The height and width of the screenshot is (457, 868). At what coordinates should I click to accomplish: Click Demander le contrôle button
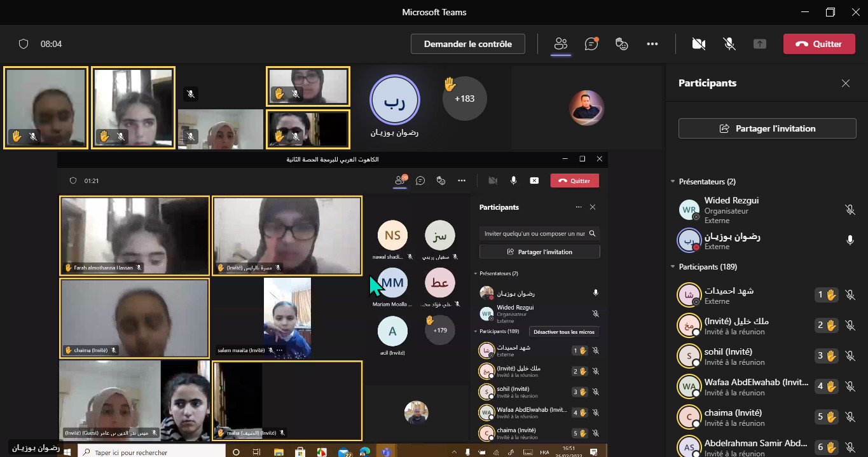click(468, 44)
